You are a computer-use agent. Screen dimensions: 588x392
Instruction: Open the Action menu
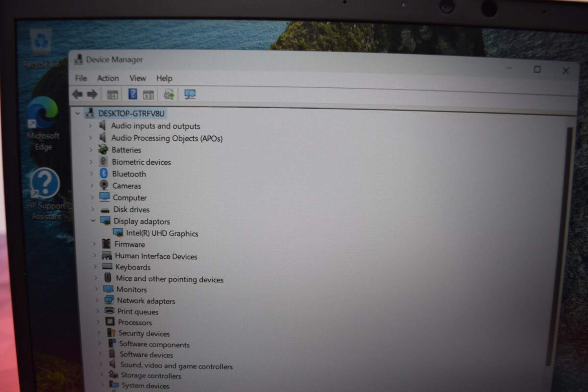click(x=108, y=78)
